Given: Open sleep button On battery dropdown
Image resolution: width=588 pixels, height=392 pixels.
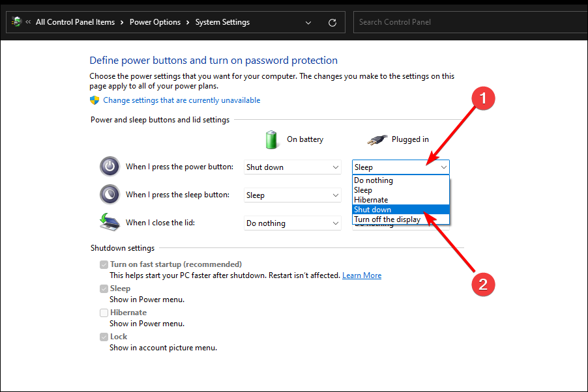Looking at the screenshot, I should click(293, 195).
